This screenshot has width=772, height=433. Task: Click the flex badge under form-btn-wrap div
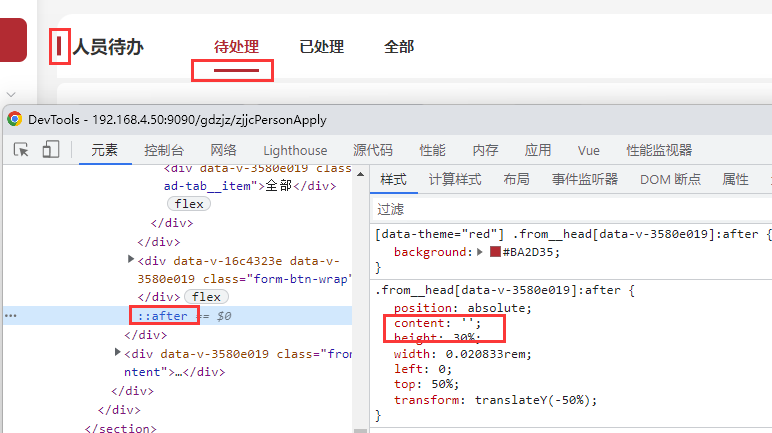[x=207, y=297]
